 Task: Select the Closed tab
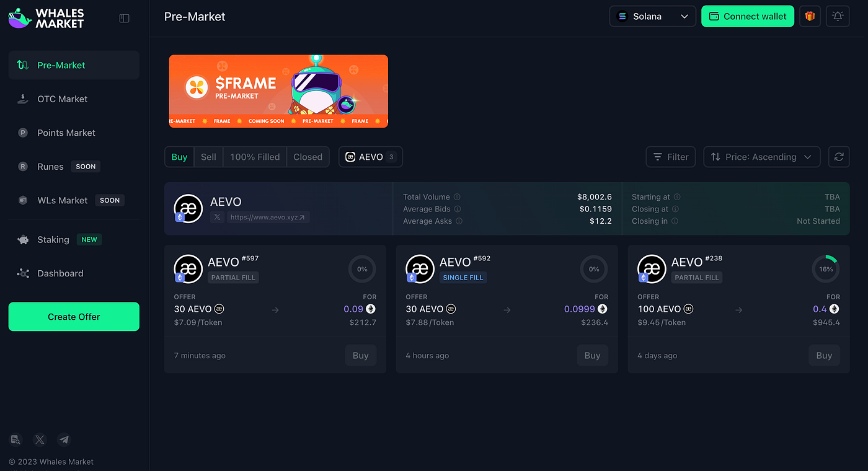pyautogui.click(x=308, y=157)
